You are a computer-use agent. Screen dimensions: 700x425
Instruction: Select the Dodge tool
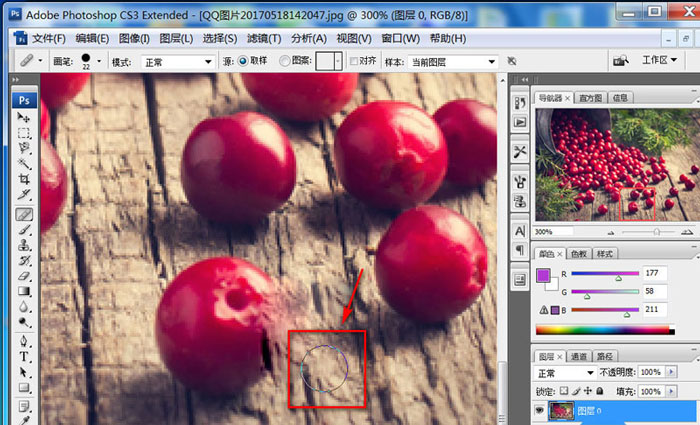(24, 322)
